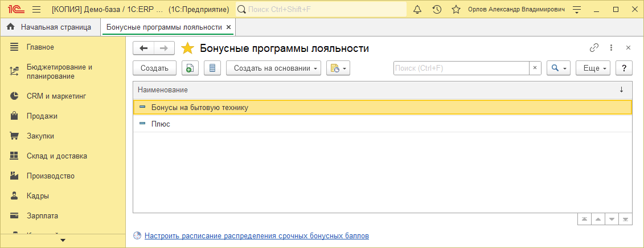Open Настроить расписание распределения срочных бонусных баллов link
Image resolution: width=644 pixels, height=248 pixels.
click(256, 235)
